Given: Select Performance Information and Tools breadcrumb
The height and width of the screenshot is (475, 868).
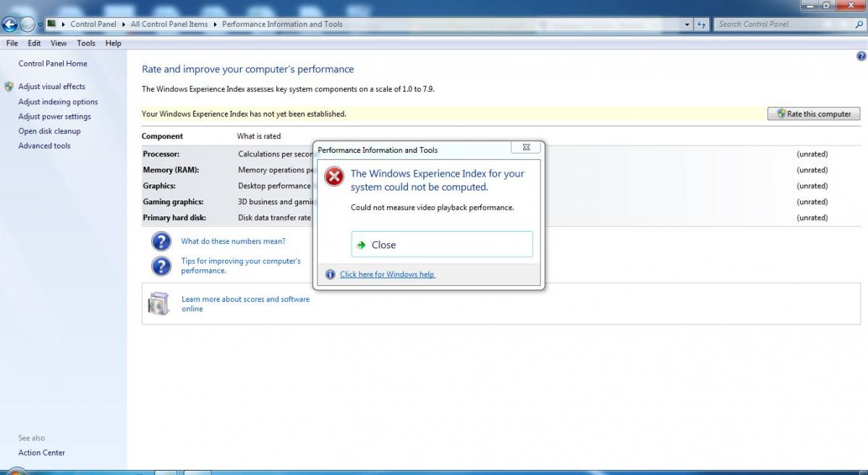Looking at the screenshot, I should [282, 24].
